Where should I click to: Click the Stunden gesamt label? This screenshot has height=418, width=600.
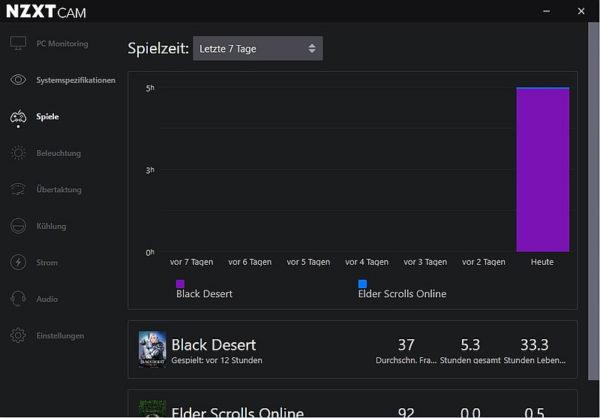tap(470, 360)
